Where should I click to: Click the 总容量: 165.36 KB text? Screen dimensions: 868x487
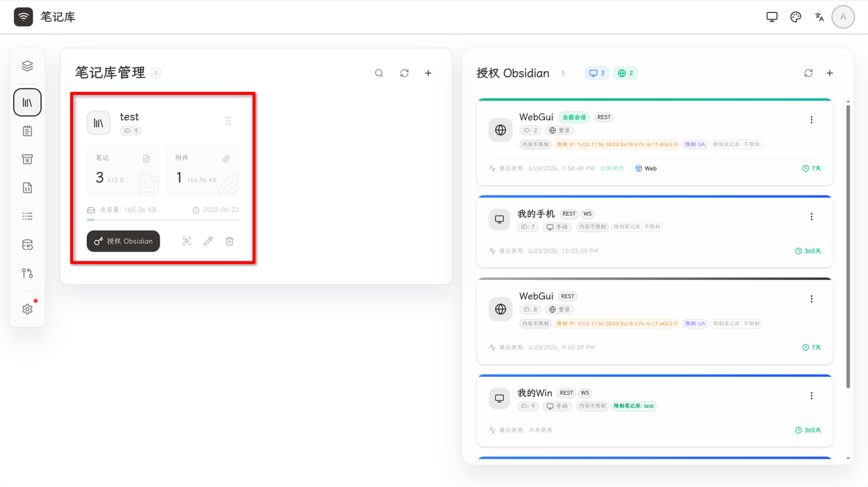[x=128, y=210]
